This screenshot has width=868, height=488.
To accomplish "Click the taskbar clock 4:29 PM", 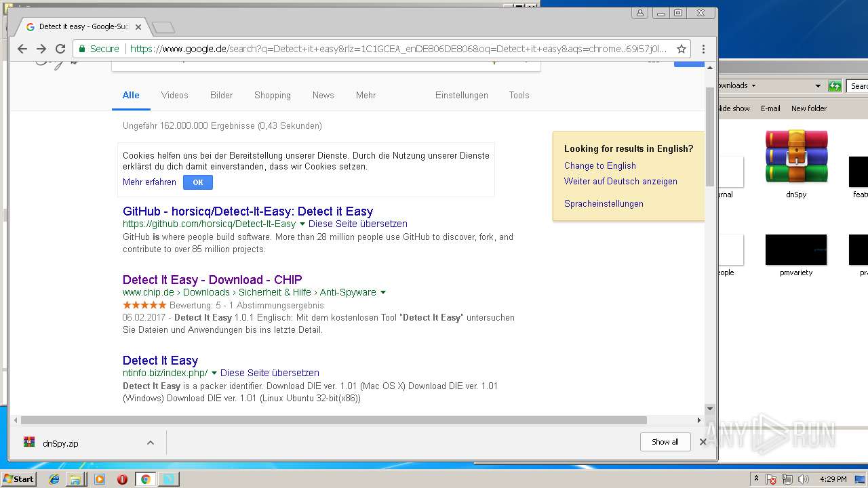I will pyautogui.click(x=833, y=479).
